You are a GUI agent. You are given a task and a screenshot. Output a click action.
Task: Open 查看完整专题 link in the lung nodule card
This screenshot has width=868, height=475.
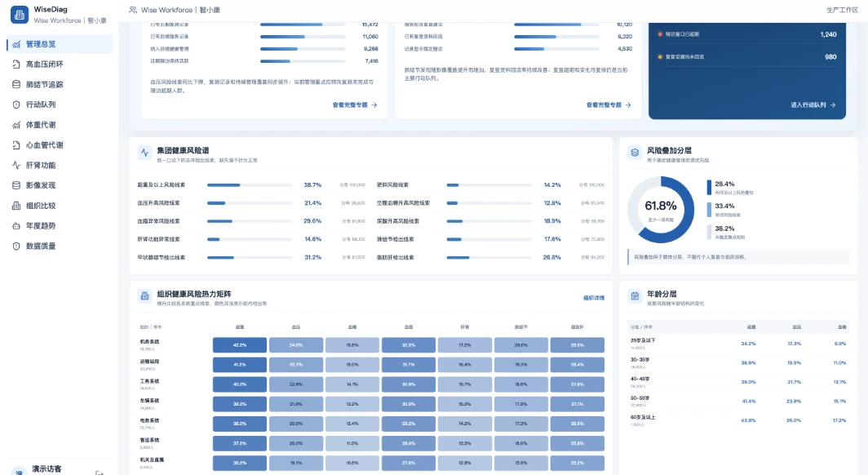click(x=609, y=104)
